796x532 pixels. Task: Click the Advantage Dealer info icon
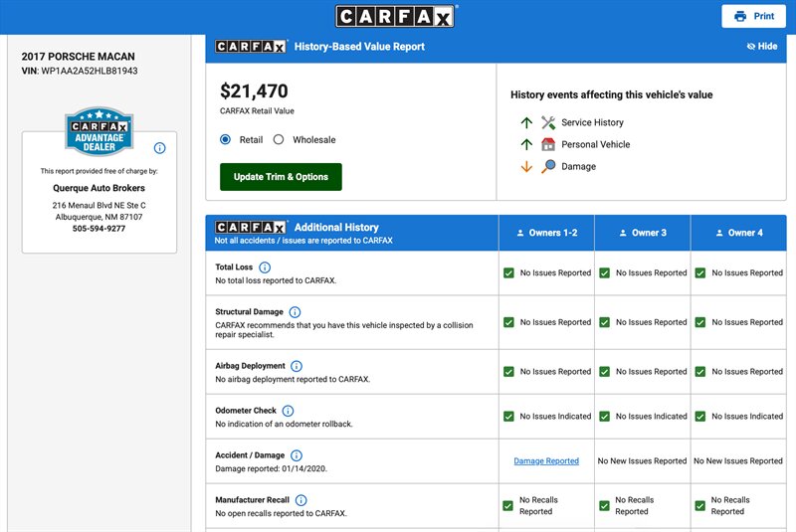(x=160, y=148)
